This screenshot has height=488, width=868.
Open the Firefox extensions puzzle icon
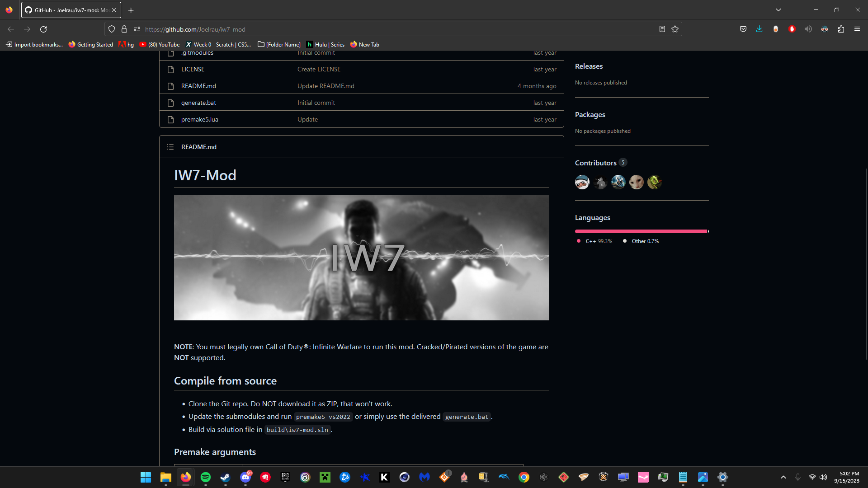(x=841, y=29)
